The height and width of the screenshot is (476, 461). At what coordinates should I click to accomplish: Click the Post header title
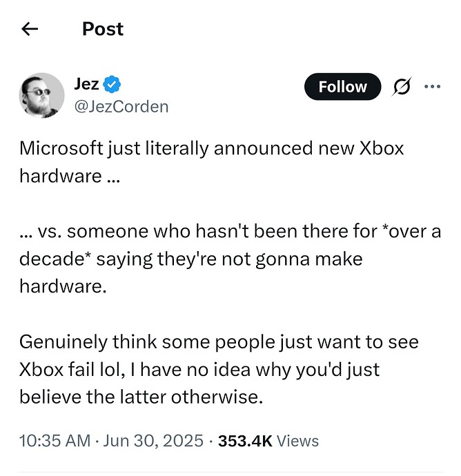pos(103,29)
